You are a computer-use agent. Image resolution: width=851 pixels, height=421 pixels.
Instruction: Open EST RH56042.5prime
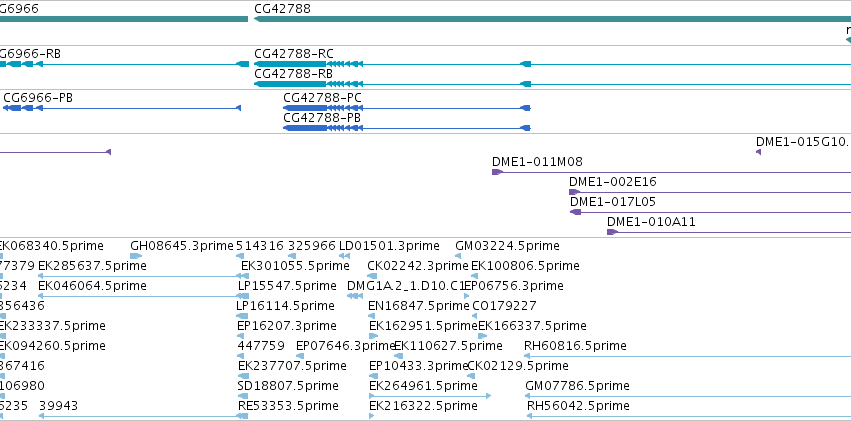579,406
